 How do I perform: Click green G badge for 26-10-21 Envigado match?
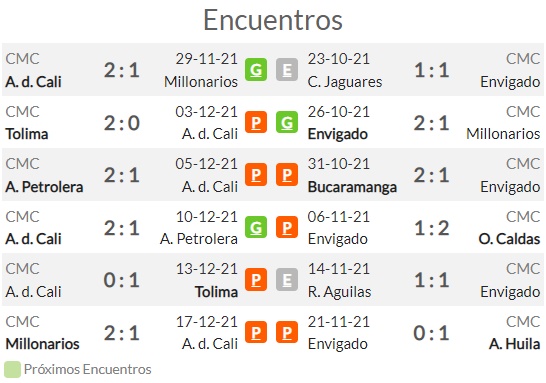(x=287, y=122)
